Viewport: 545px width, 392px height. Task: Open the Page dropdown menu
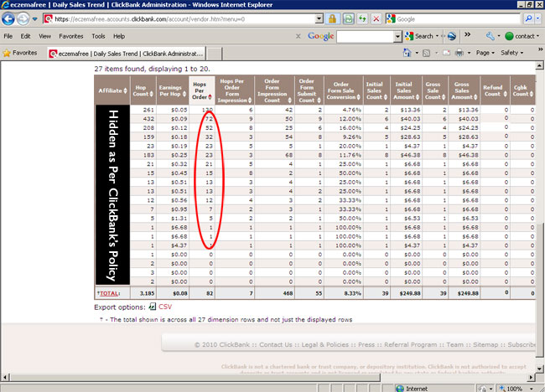coord(484,52)
